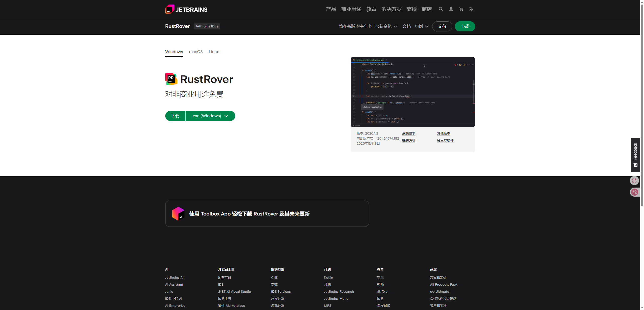The width and height of the screenshot is (644, 310).
Task: Open the language switcher icon
Action: tap(471, 9)
